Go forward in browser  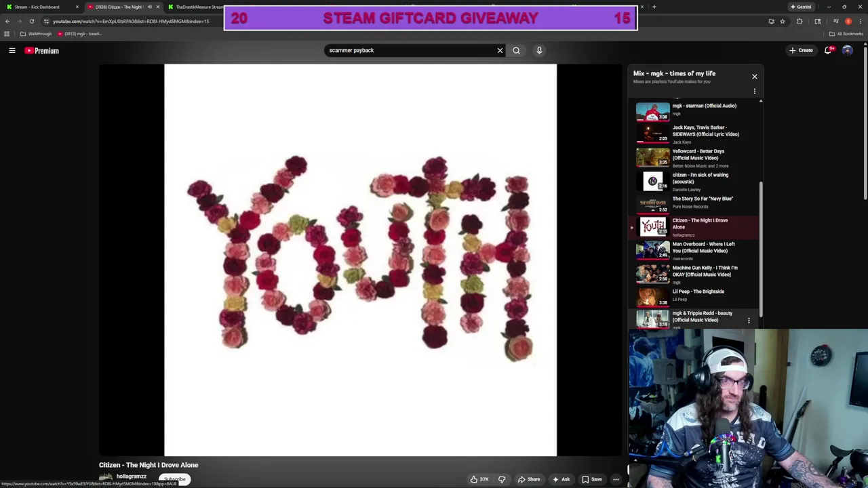(x=20, y=21)
